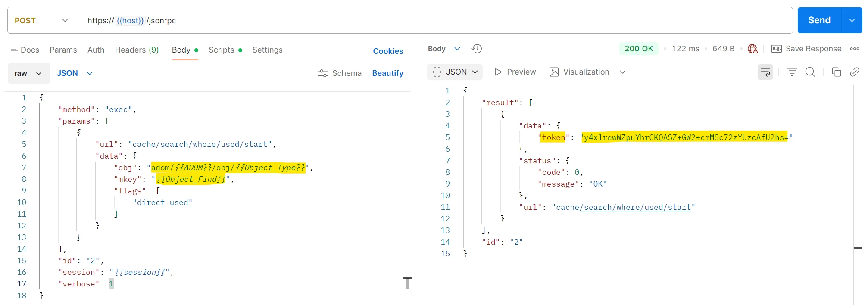
Task: Open response history clock icon
Action: click(477, 49)
